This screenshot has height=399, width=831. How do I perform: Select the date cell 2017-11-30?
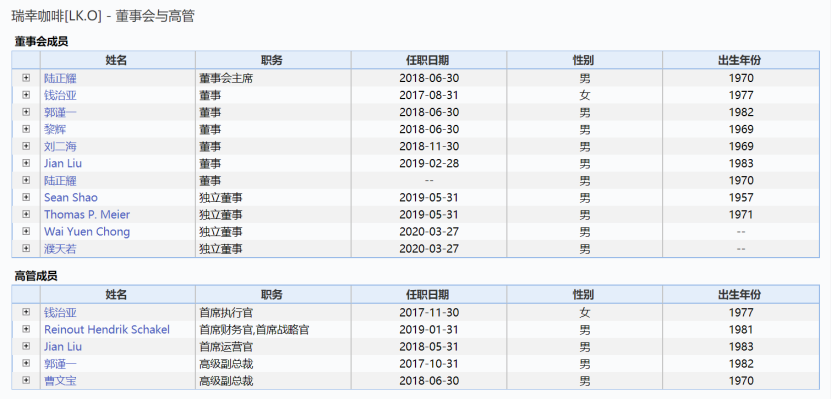tap(429, 313)
